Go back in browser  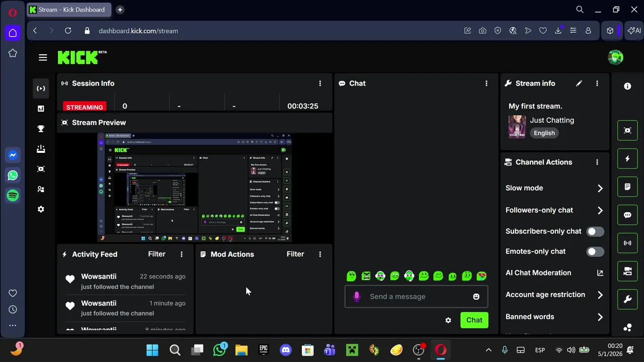pos(35,31)
